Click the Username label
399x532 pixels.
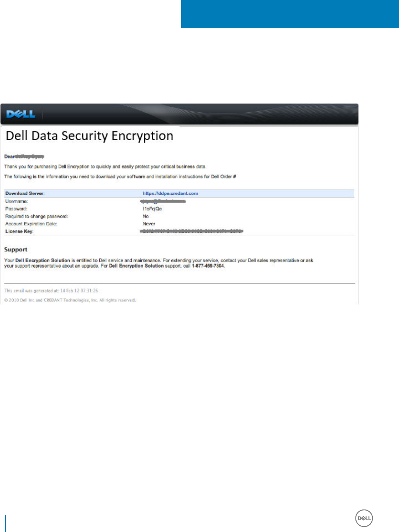[17, 201]
